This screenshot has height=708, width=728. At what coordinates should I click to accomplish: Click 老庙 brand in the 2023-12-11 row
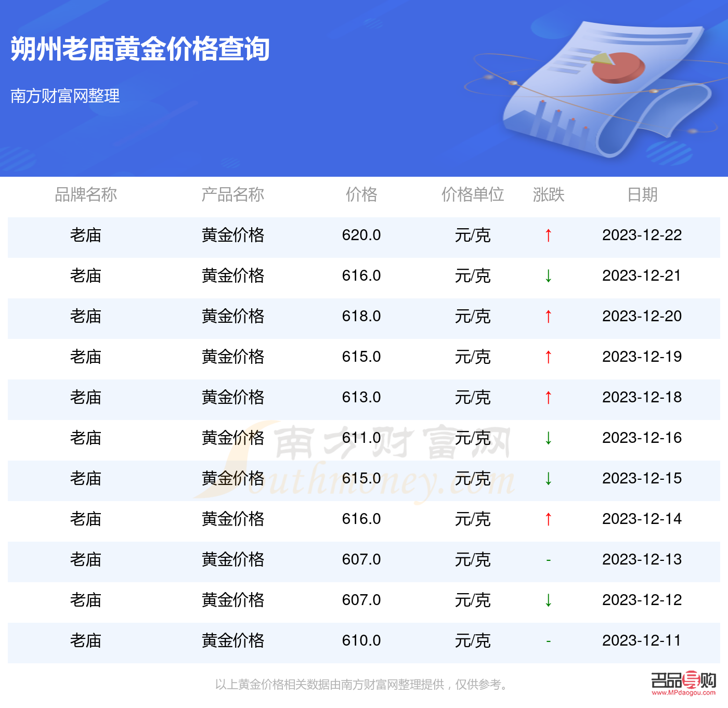click(86, 640)
